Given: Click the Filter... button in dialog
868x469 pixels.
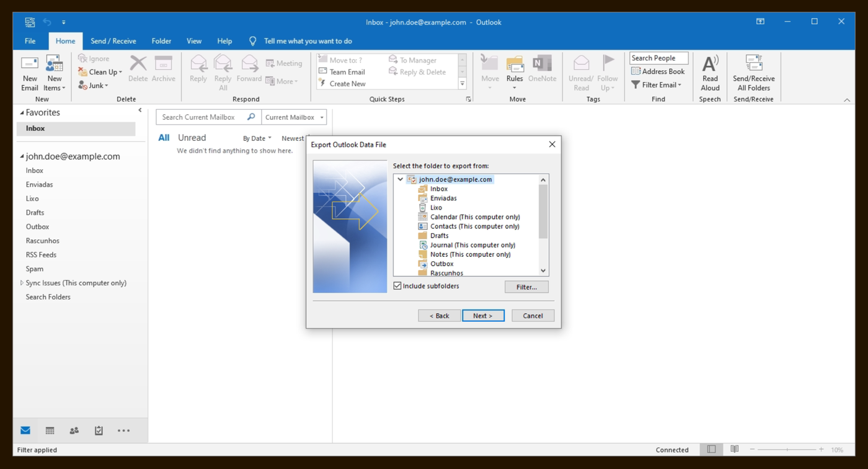Looking at the screenshot, I should (526, 287).
